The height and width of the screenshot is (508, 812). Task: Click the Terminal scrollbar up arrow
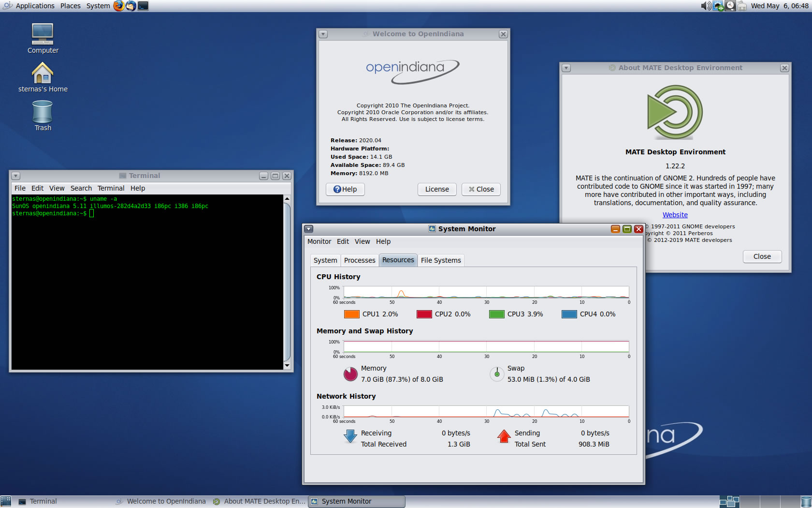(287, 199)
